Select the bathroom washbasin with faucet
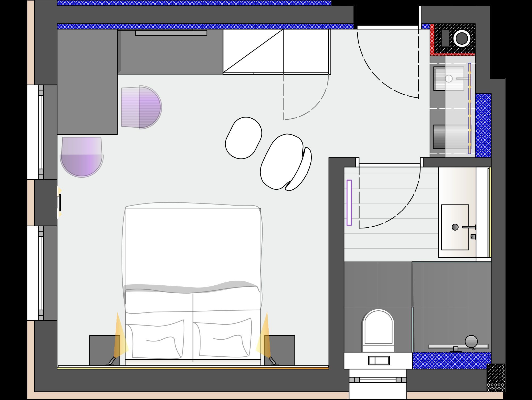Image resolution: width=532 pixels, height=400 pixels. pyautogui.click(x=455, y=227)
